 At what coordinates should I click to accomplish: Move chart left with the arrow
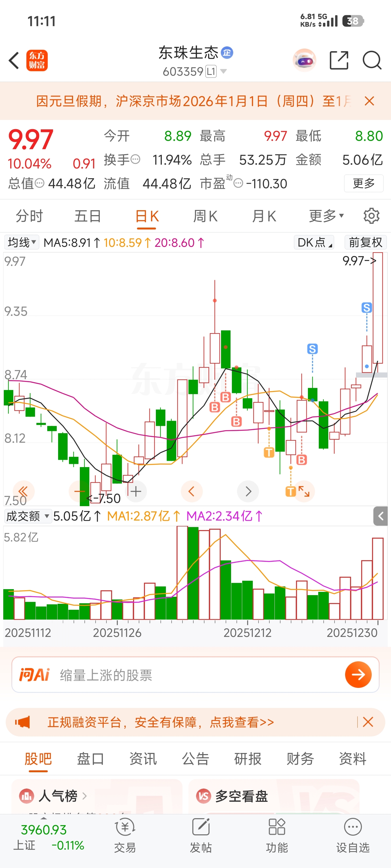(192, 491)
